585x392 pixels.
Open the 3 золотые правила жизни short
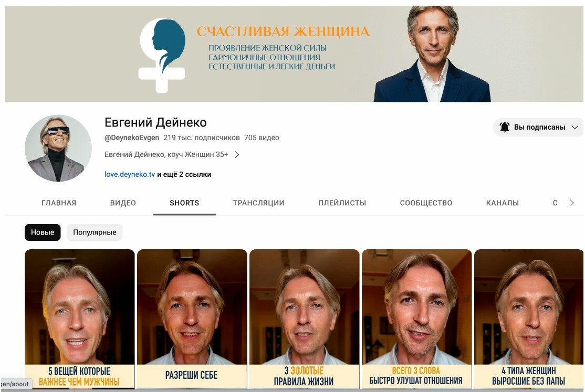[304, 319]
